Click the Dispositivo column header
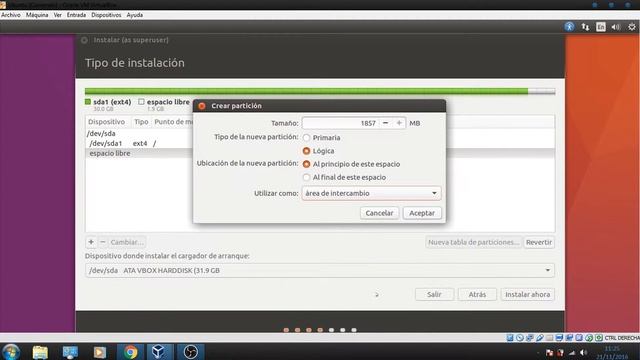Screen dimensions: 640x360 tap(107, 122)
